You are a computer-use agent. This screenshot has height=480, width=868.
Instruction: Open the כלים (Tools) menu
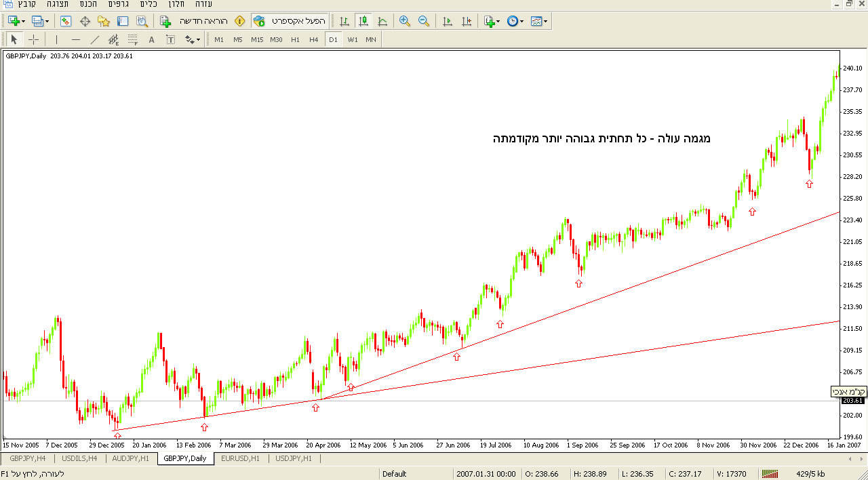[149, 4]
